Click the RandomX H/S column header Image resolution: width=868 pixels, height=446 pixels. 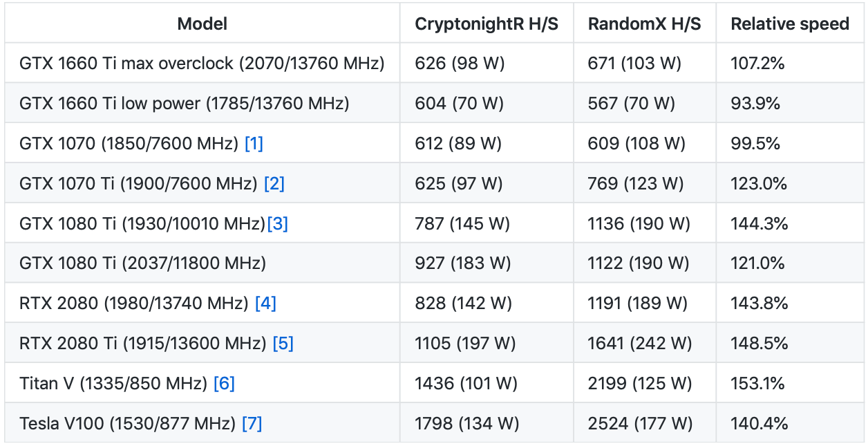click(644, 24)
